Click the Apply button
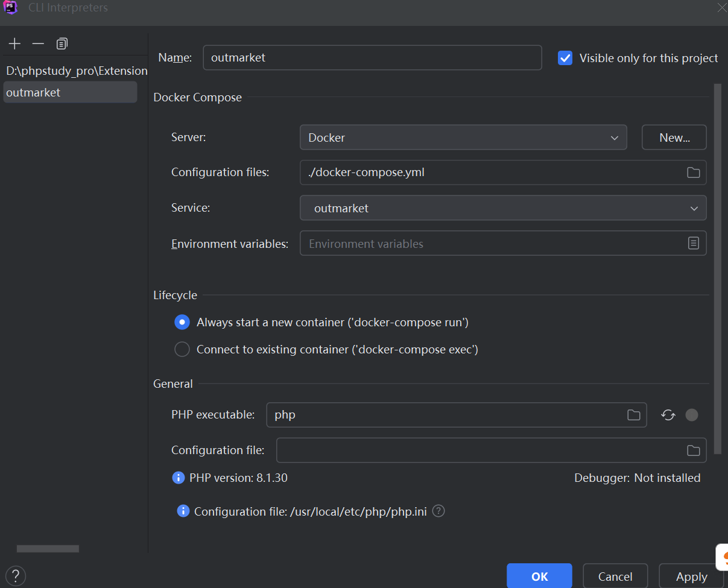The height and width of the screenshot is (588, 728). click(691, 577)
